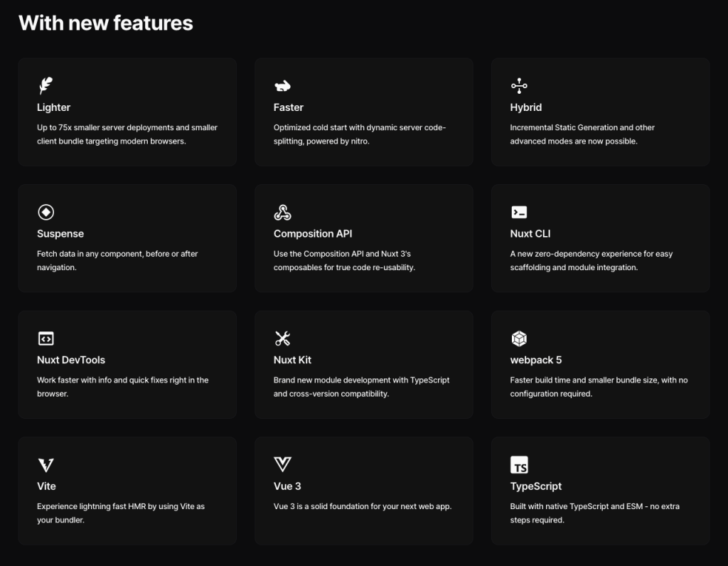Click 'Up to 75x smaller server deployments' description
The image size is (728, 566).
point(127,134)
